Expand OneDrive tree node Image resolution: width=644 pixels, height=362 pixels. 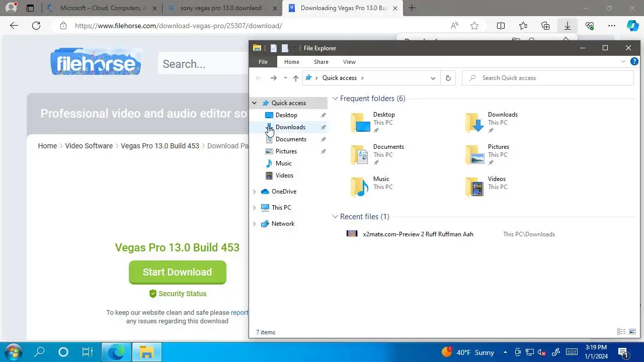coord(254,192)
